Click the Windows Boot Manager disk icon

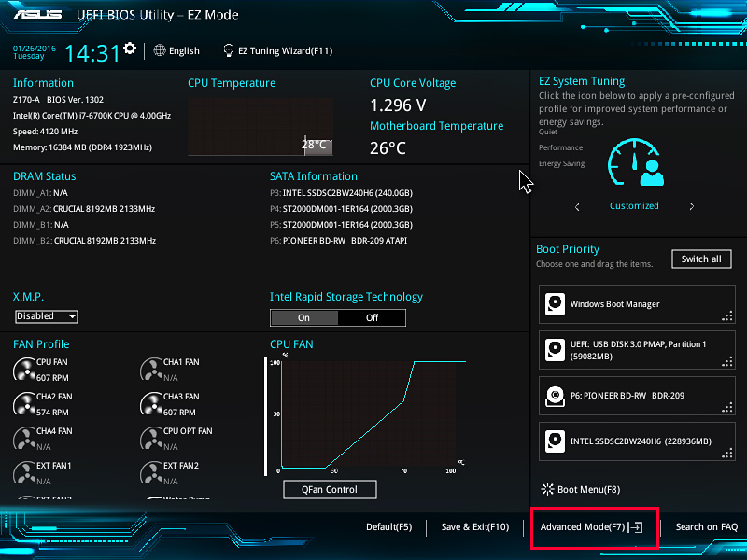point(555,304)
